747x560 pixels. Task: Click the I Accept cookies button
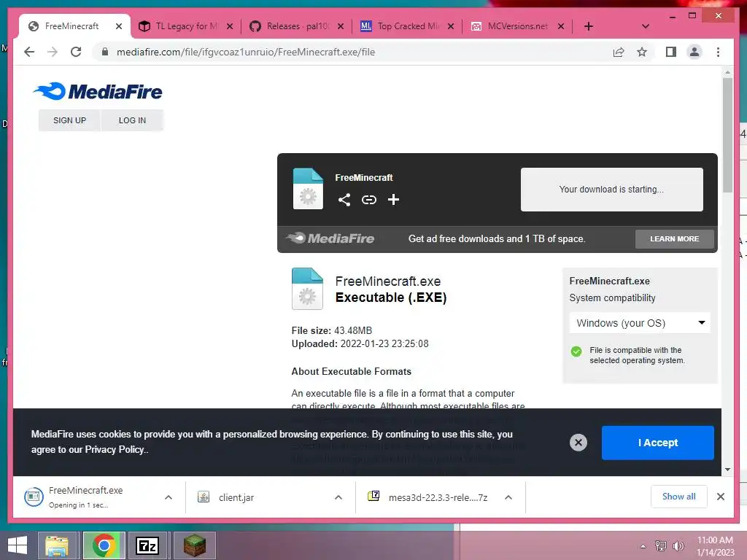[657, 443]
